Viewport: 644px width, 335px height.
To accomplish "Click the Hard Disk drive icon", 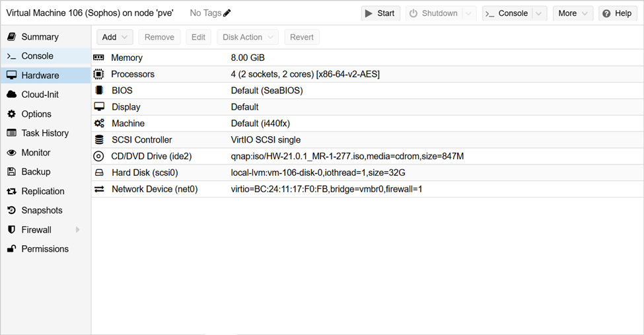I will [x=99, y=173].
